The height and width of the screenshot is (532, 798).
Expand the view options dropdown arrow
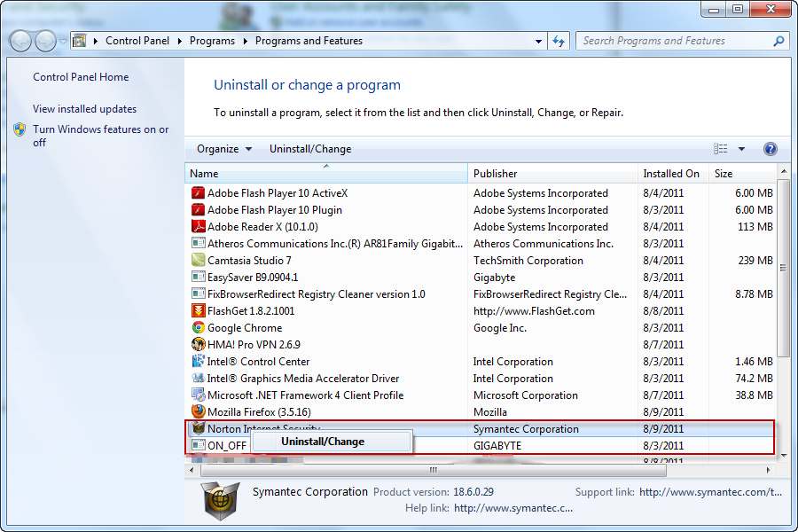click(741, 149)
